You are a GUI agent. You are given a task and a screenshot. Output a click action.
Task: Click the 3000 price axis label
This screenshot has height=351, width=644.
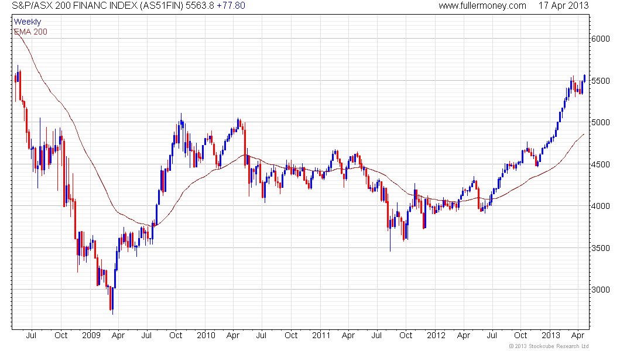601,290
